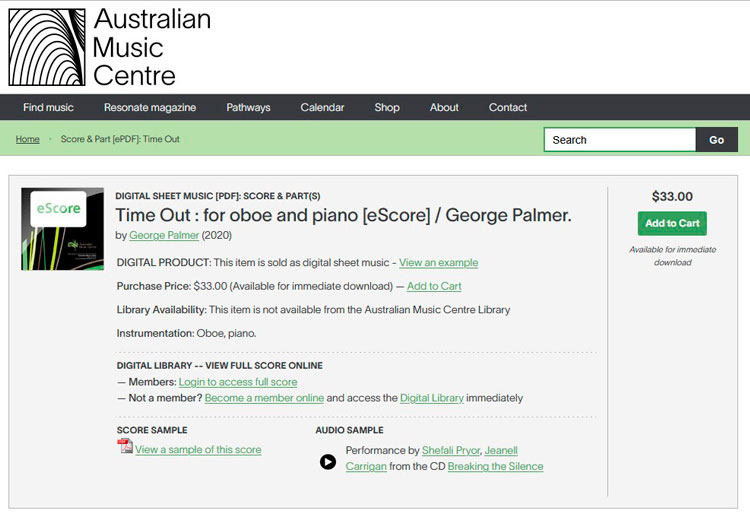Viewport: 750px width, 515px height.
Task: Click the Available for immediate download note
Action: click(x=673, y=256)
